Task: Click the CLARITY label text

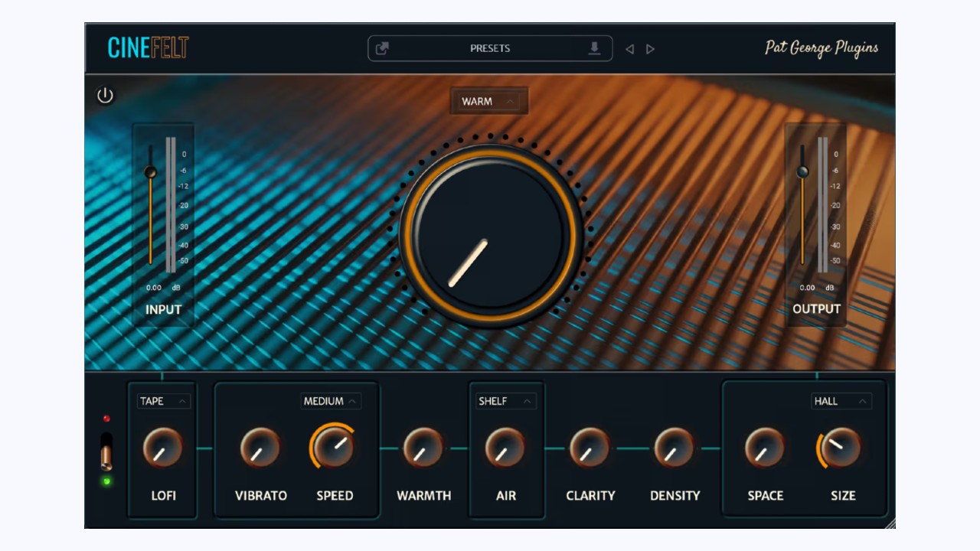Action: (590, 496)
